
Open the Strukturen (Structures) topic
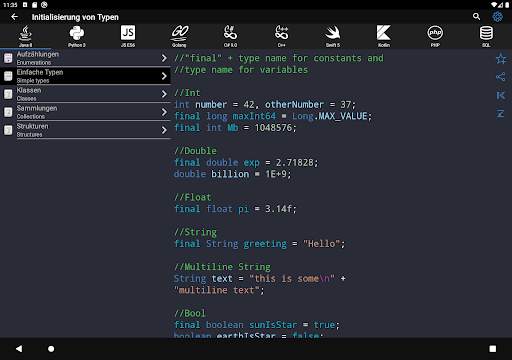tap(85, 130)
